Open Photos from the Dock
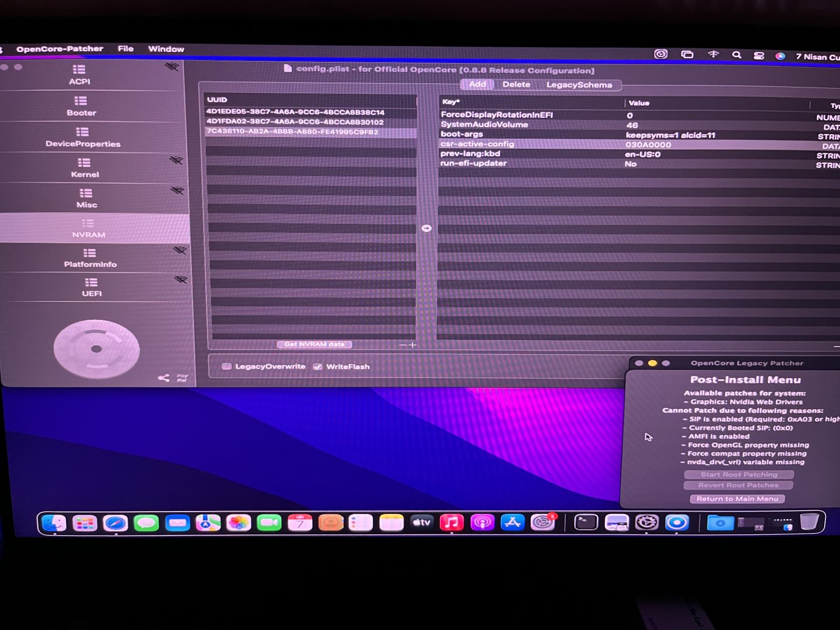840x630 pixels. (239, 523)
